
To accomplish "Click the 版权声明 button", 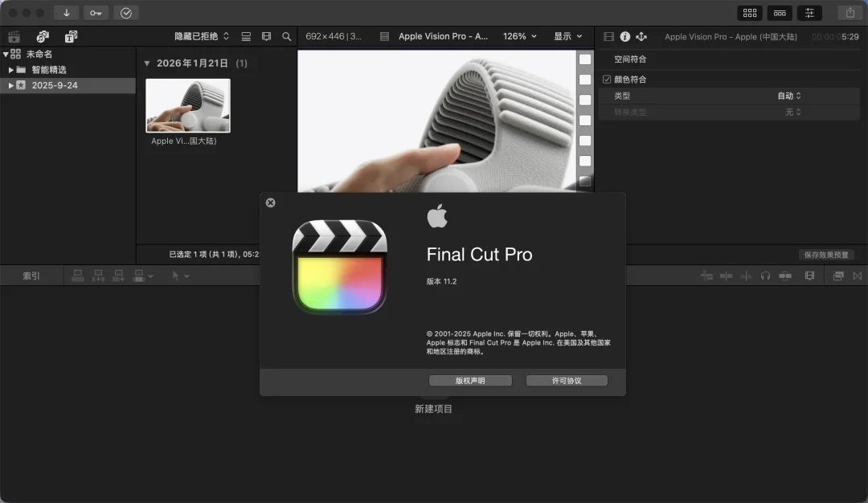I will click(470, 381).
